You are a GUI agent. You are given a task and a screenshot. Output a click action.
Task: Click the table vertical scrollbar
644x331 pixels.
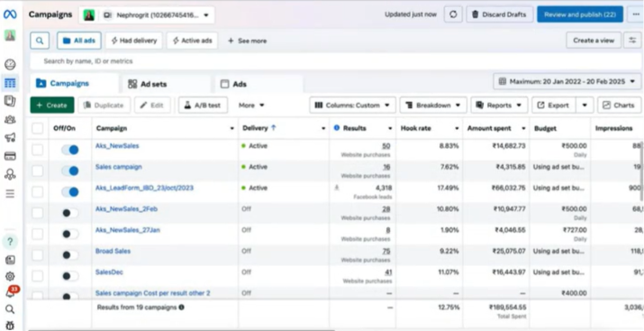pos(641,172)
